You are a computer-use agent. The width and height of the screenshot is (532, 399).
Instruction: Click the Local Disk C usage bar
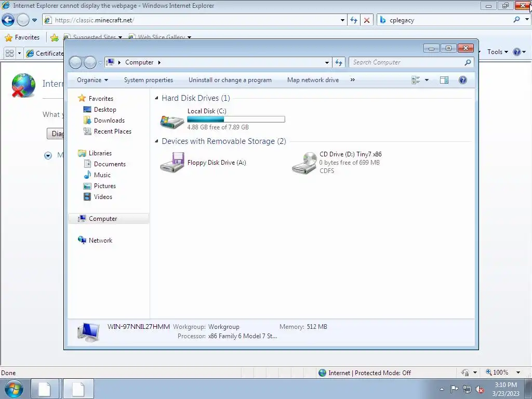[x=236, y=119]
